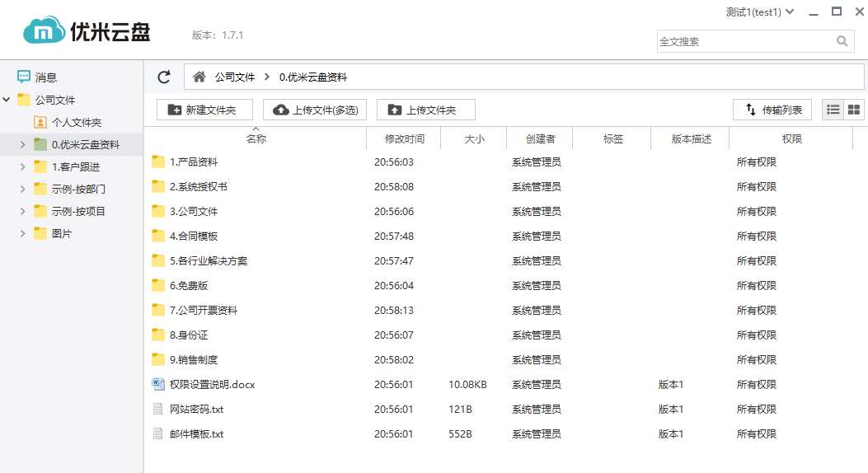Switch to list view layout

pyautogui.click(x=833, y=110)
